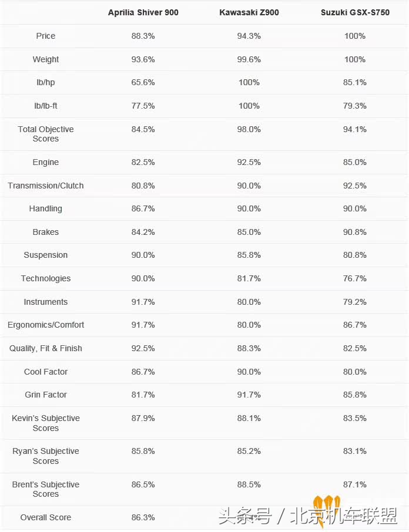Select the Quality, Fit & Finish label

click(46, 348)
